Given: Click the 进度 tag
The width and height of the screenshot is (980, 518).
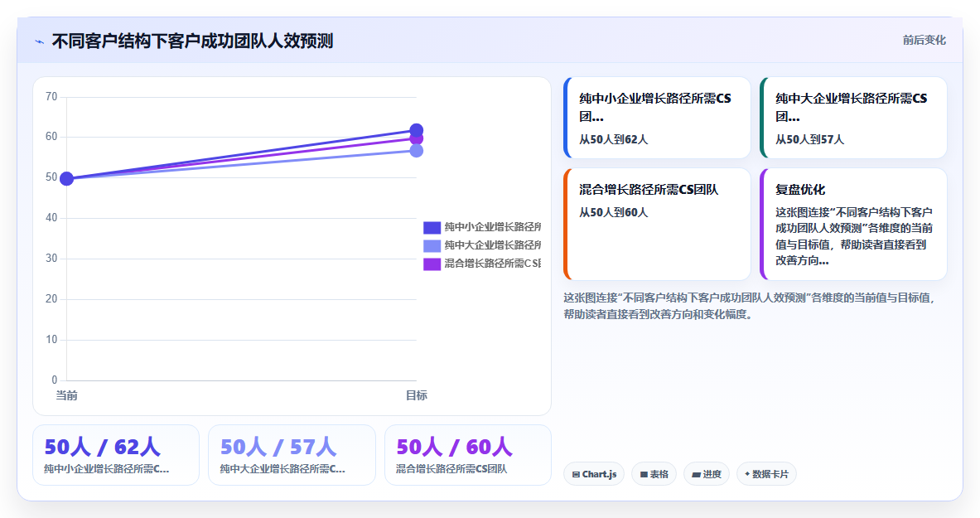Looking at the screenshot, I should (707, 474).
